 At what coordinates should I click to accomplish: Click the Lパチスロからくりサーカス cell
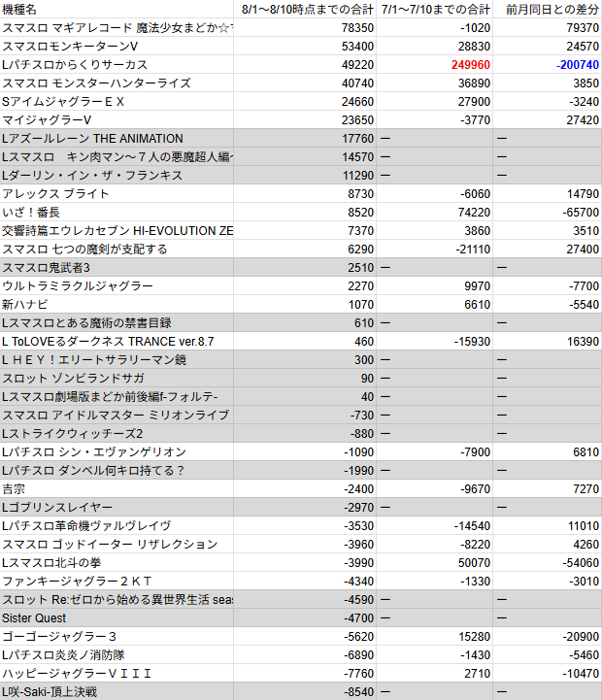[117, 64]
